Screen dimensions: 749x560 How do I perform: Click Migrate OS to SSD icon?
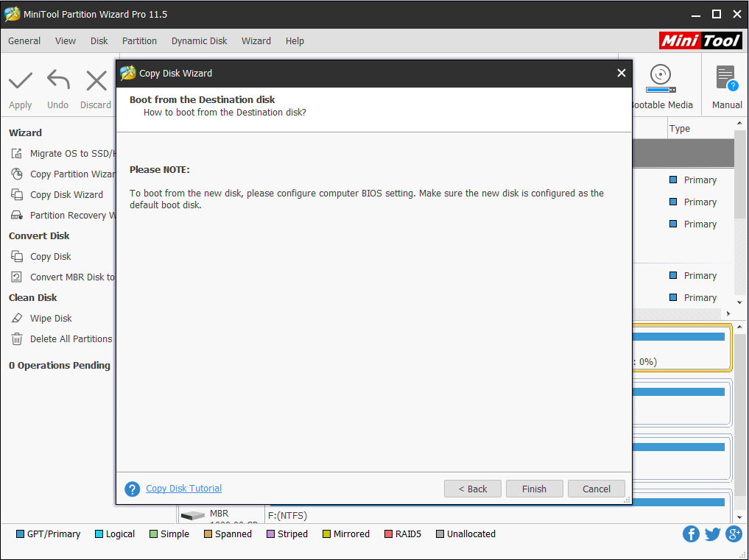17,153
